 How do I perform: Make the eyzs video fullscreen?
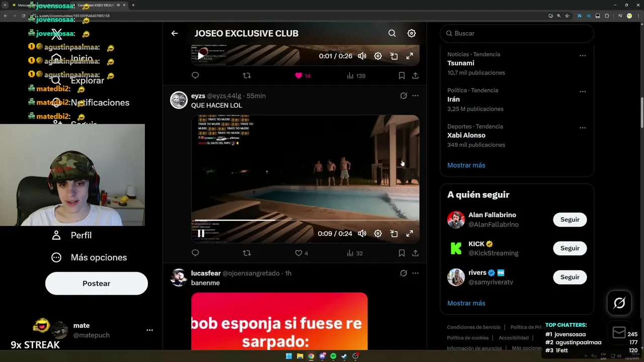tap(410, 233)
